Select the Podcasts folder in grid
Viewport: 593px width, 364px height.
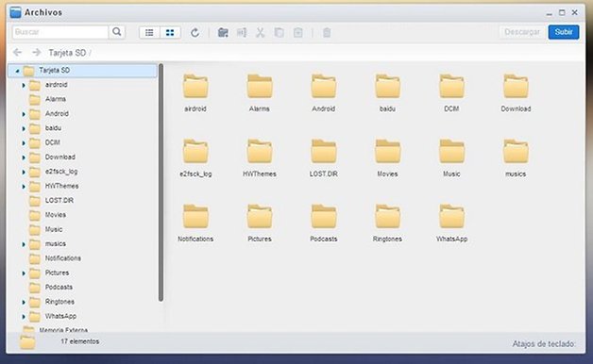click(x=323, y=223)
